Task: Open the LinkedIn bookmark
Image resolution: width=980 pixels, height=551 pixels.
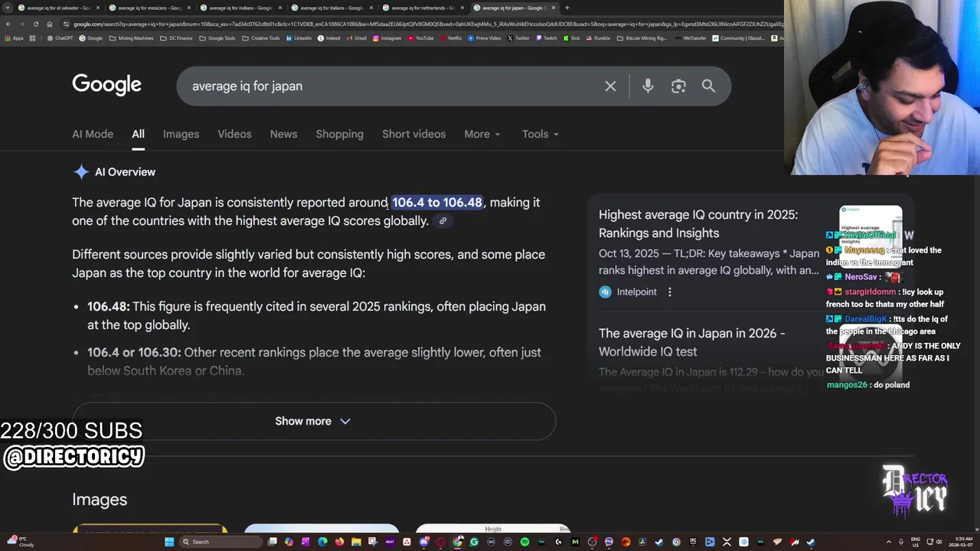Action: click(299, 37)
